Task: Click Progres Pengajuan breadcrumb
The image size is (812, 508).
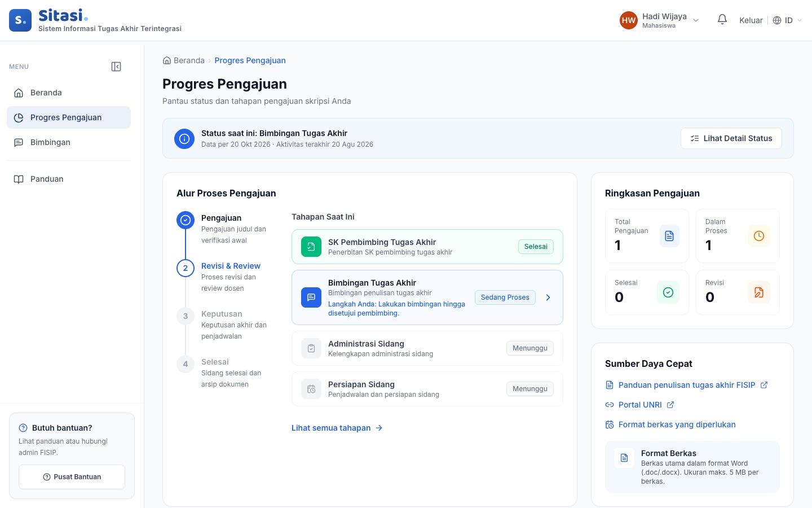Action: click(x=250, y=60)
